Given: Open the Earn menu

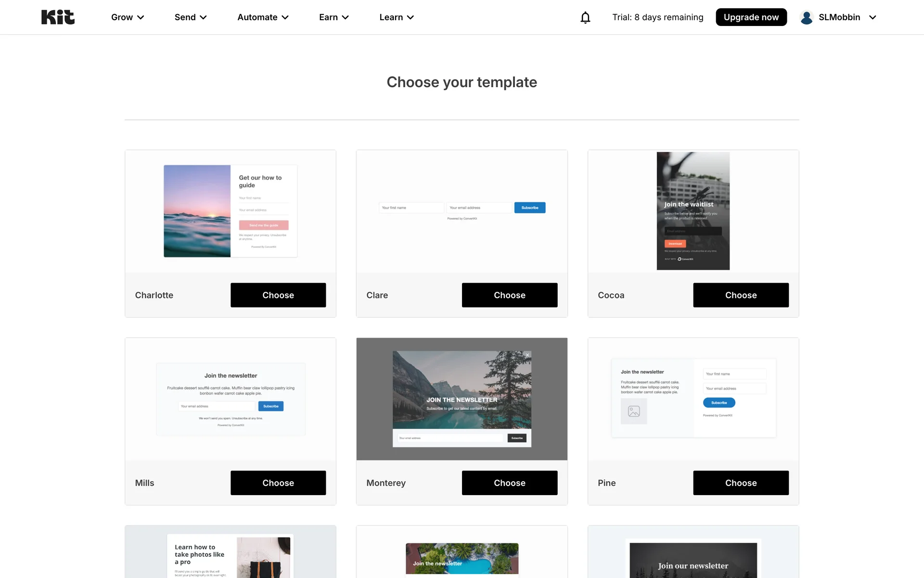Looking at the screenshot, I should click(x=334, y=17).
